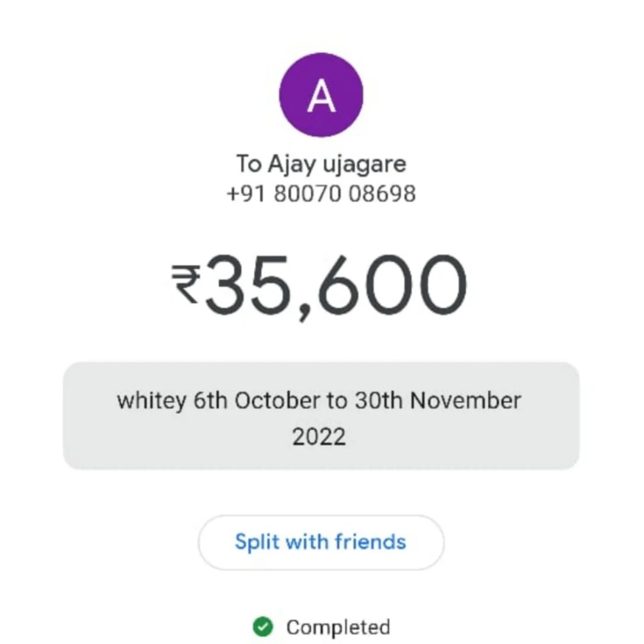Click the rupee currency symbol
Screen dimensions: 644x644
[187, 282]
